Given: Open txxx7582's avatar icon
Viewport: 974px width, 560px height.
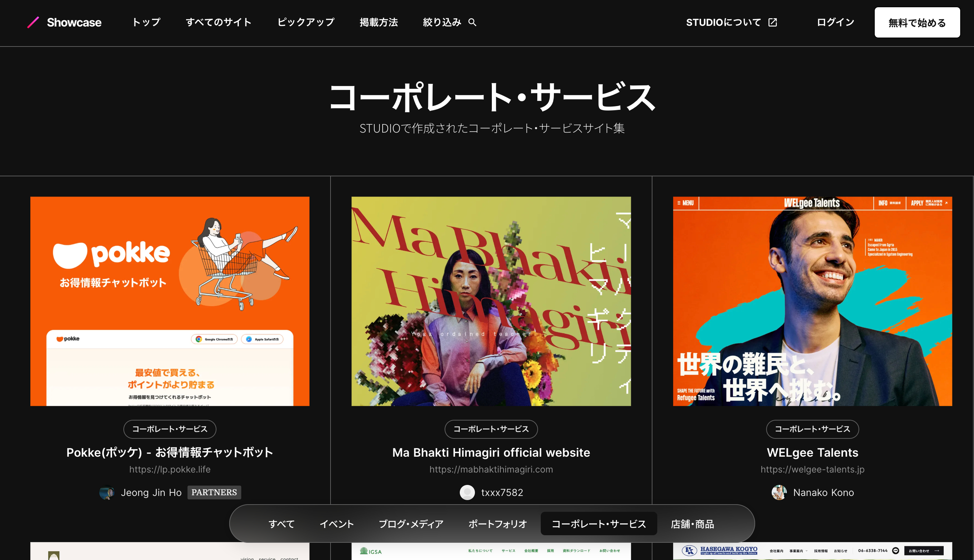Looking at the screenshot, I should (467, 492).
